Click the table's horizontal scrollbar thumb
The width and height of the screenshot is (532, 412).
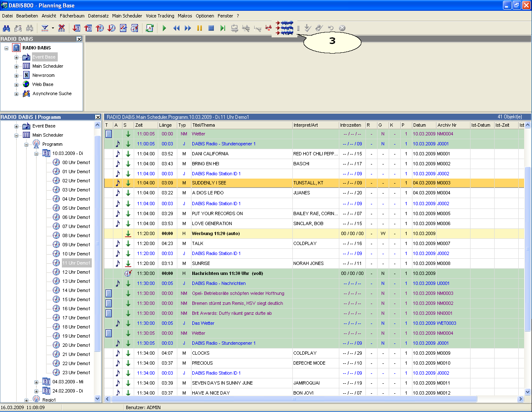click(x=294, y=399)
